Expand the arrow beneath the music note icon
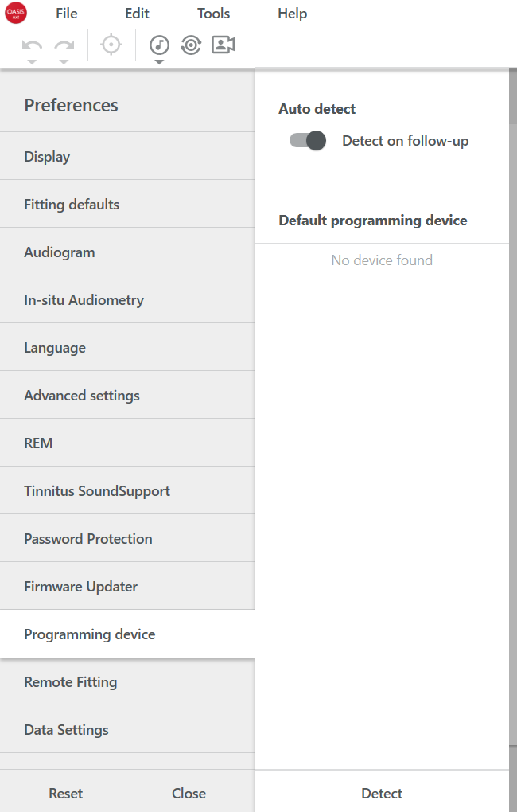 pyautogui.click(x=159, y=62)
